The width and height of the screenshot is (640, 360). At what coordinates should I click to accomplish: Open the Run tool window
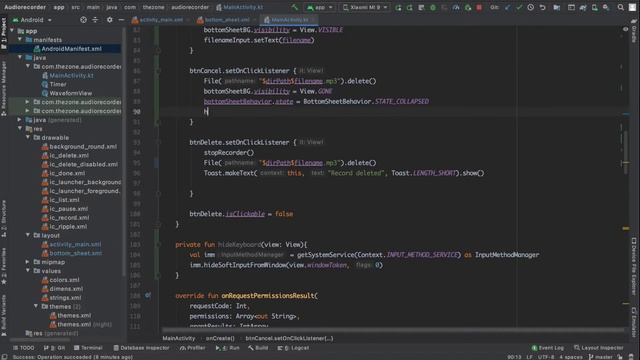[x=228, y=348]
